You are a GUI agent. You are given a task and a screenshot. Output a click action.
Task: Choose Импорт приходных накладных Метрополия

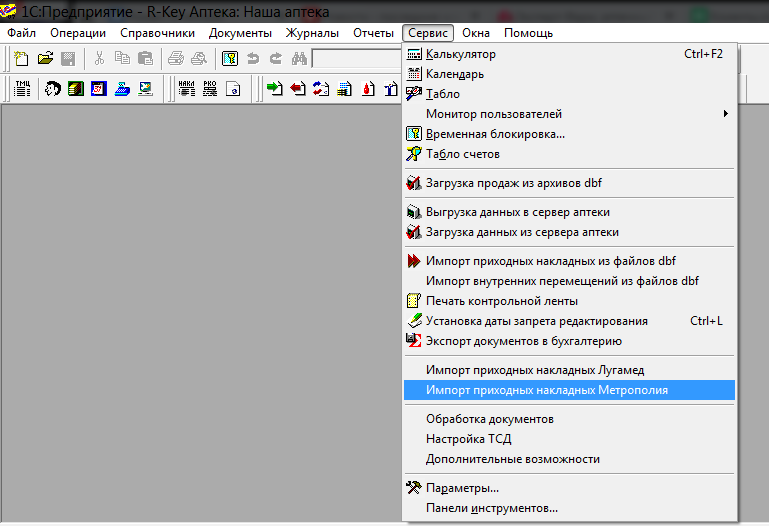pyautogui.click(x=546, y=390)
